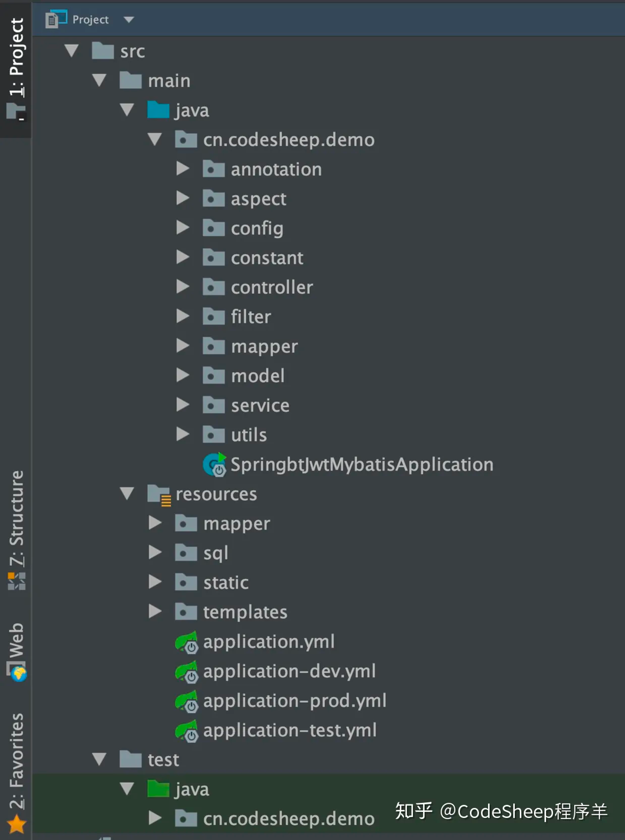Click the test folder icon
Image resolution: width=625 pixels, height=840 pixels.
[x=131, y=759]
